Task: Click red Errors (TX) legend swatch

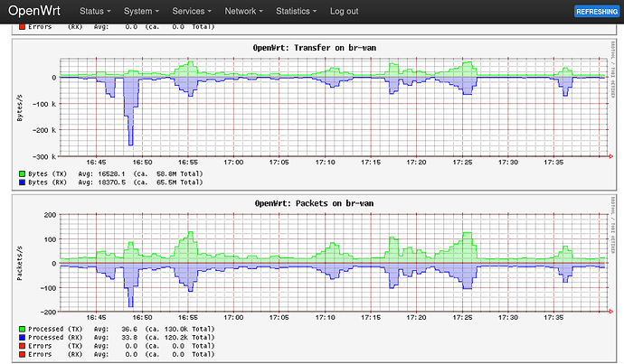Action: coord(22,346)
